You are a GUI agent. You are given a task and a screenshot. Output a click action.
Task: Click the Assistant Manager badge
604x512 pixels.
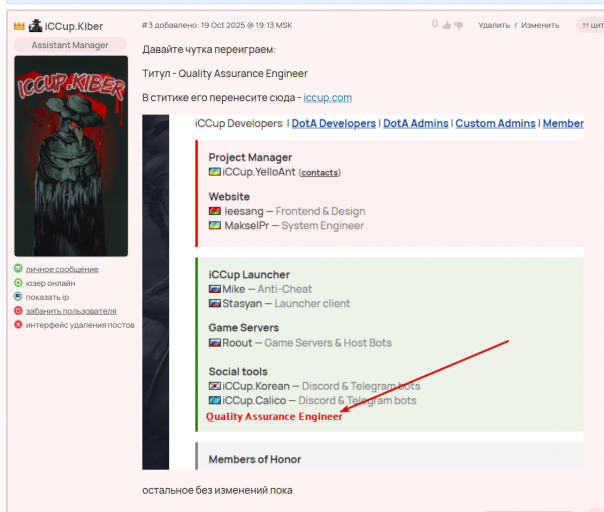click(70, 45)
